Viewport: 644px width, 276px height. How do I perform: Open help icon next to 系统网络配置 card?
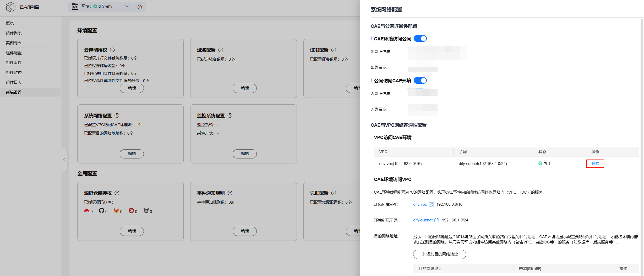[x=117, y=115]
